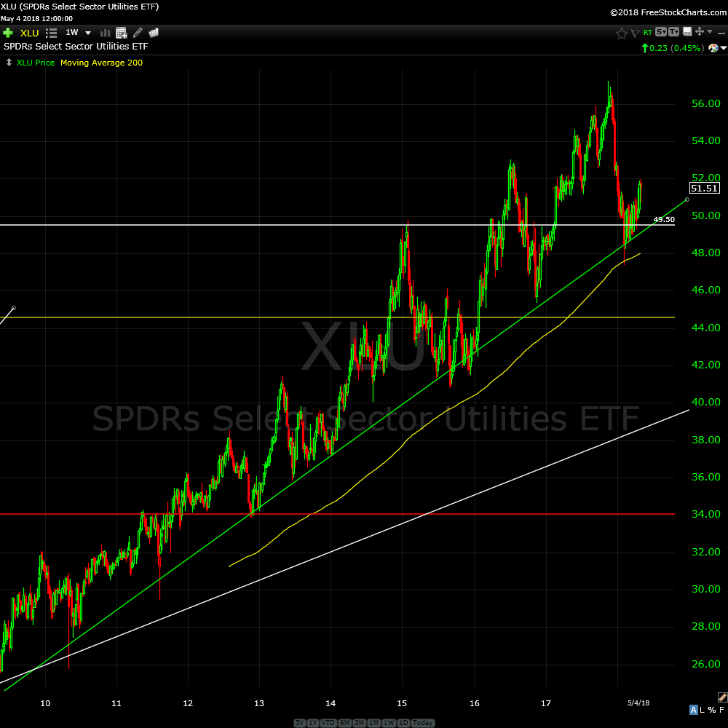Open the T dropdown button
728x728 pixels.
(673, 32)
